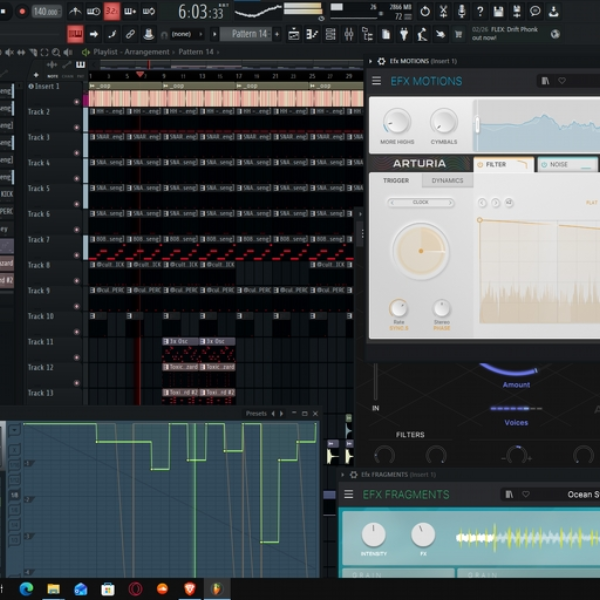Screen dimensions: 600x600
Task: Switch to the DYNAMICS tab
Action: (x=447, y=180)
